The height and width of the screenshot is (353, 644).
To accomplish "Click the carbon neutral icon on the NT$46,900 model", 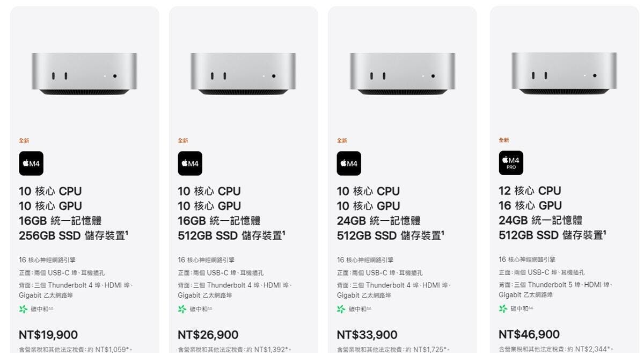I will tap(503, 308).
